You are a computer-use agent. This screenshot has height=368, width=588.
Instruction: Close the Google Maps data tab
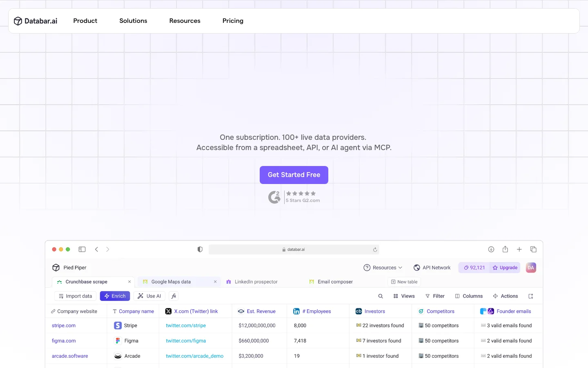pos(215,282)
